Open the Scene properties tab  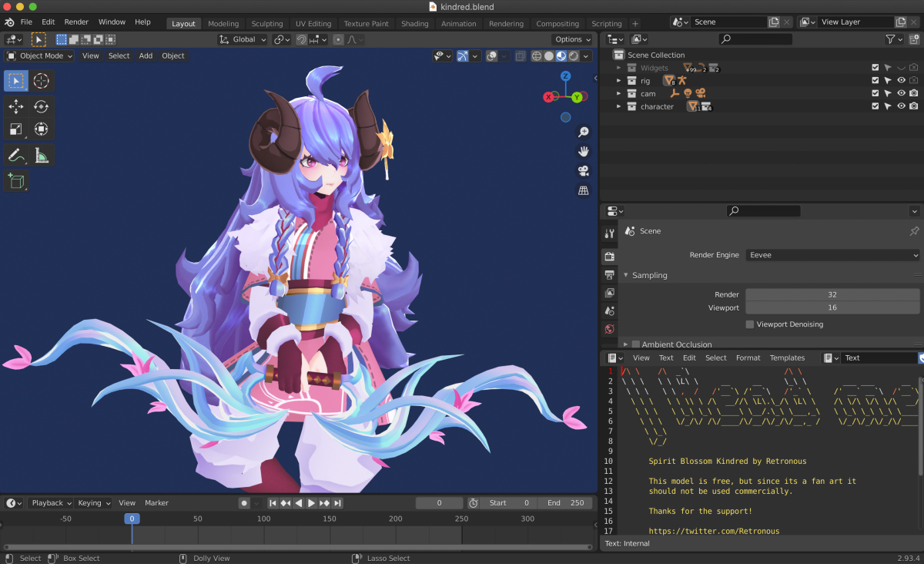(609, 311)
